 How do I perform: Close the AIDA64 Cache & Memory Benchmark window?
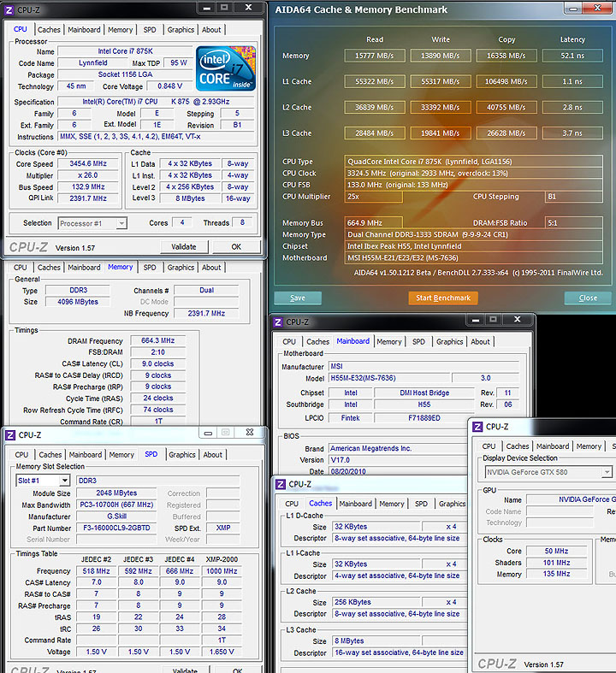pyautogui.click(x=597, y=9)
